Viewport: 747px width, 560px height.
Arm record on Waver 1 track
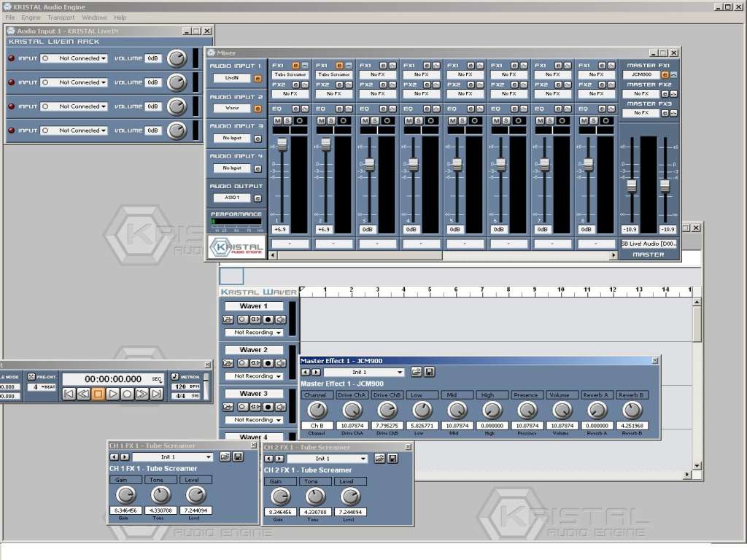[268, 319]
